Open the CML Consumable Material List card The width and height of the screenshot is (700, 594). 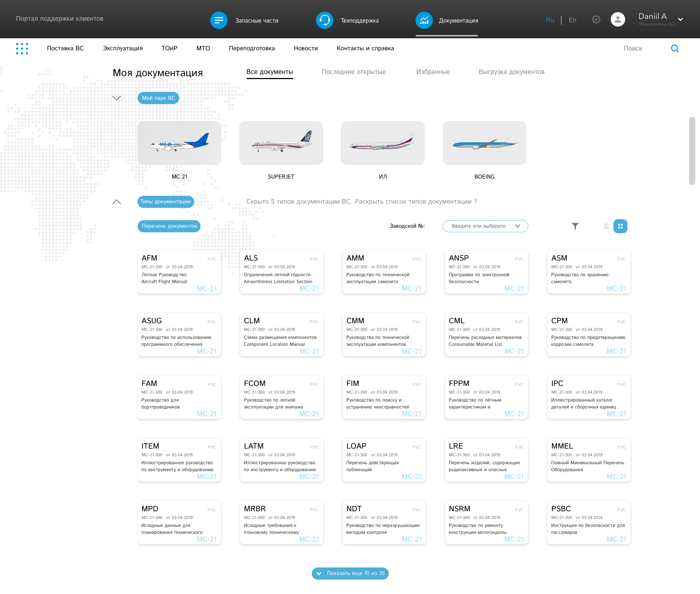click(487, 335)
